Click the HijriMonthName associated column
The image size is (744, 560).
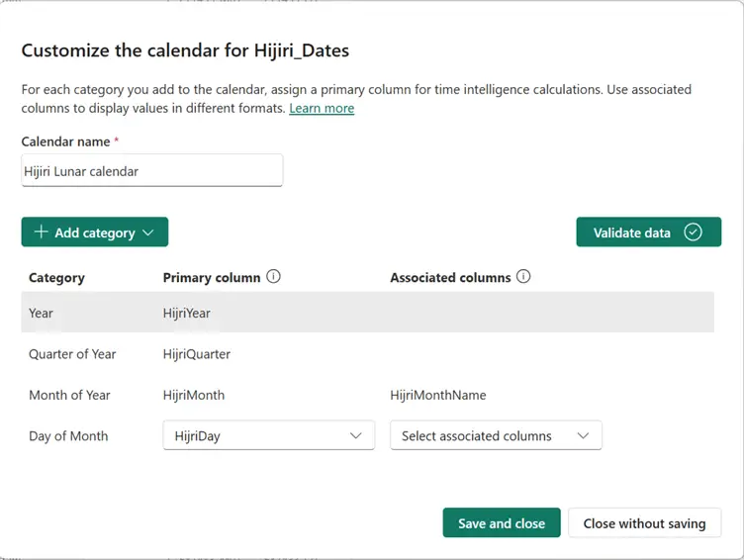click(438, 395)
